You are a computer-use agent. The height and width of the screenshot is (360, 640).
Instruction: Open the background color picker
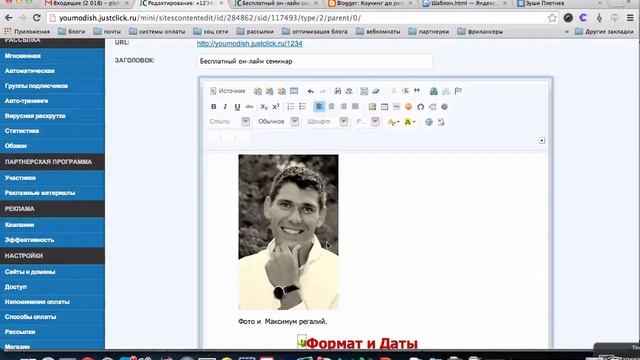coord(409,122)
